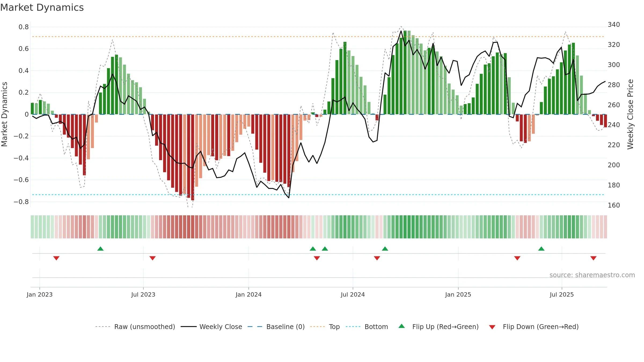Toggle the Top legend label
The height and width of the screenshot is (362, 644).
[334, 327]
